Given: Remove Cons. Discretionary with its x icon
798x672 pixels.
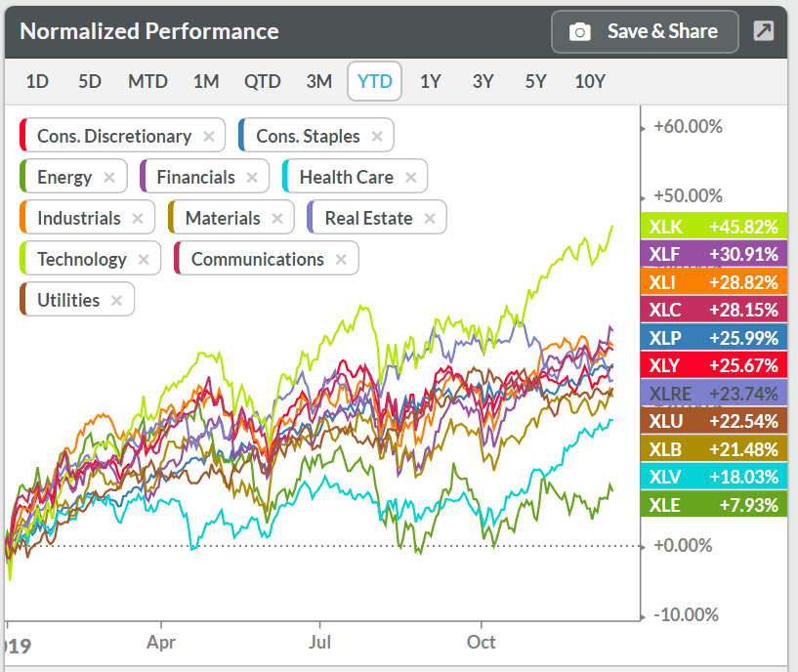Looking at the screenshot, I should click(x=209, y=136).
